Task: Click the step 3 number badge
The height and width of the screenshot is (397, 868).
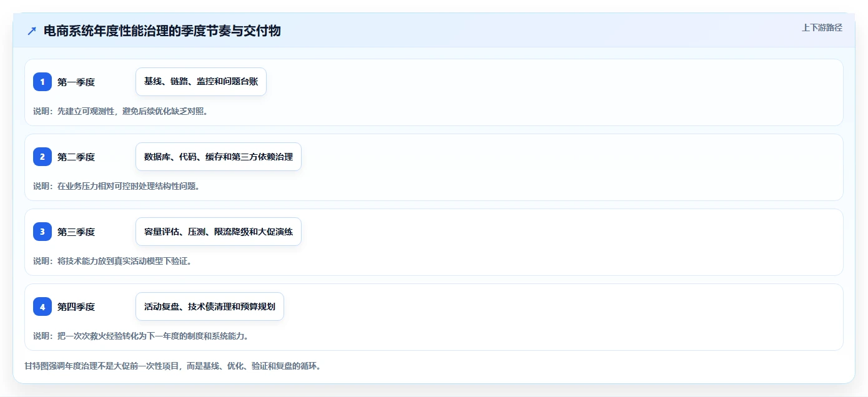Action: coord(42,232)
